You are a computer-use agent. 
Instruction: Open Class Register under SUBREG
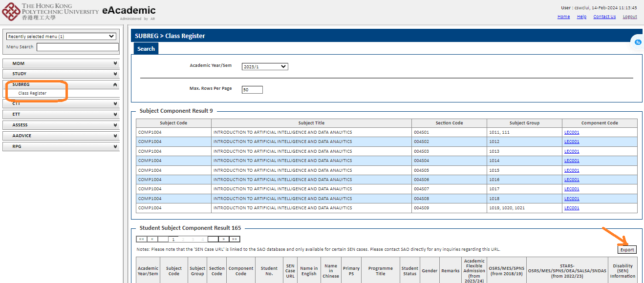click(x=32, y=93)
